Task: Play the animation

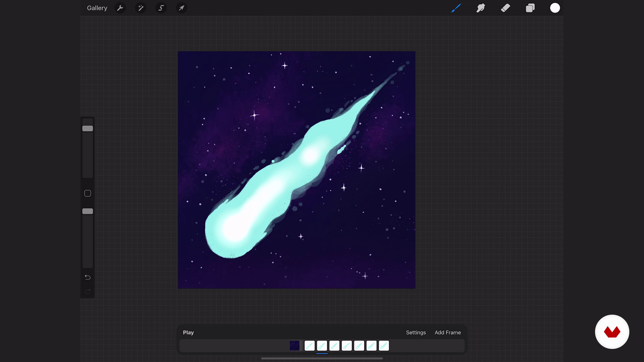Action: pos(188,333)
